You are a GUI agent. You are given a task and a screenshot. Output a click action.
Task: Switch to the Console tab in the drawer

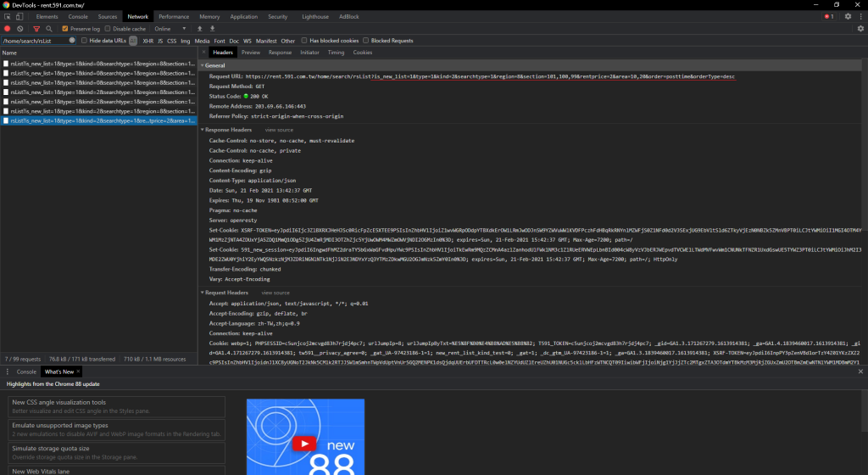[x=26, y=372]
